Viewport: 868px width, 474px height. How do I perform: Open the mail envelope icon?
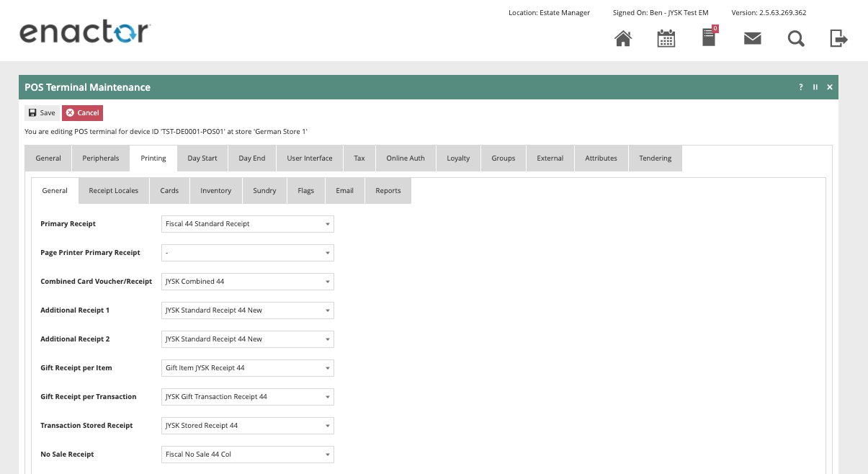(x=753, y=38)
